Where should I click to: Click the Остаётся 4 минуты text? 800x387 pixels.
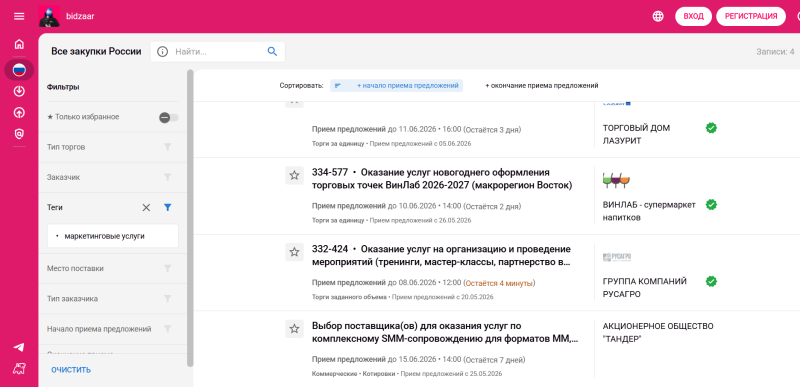pyautogui.click(x=499, y=282)
